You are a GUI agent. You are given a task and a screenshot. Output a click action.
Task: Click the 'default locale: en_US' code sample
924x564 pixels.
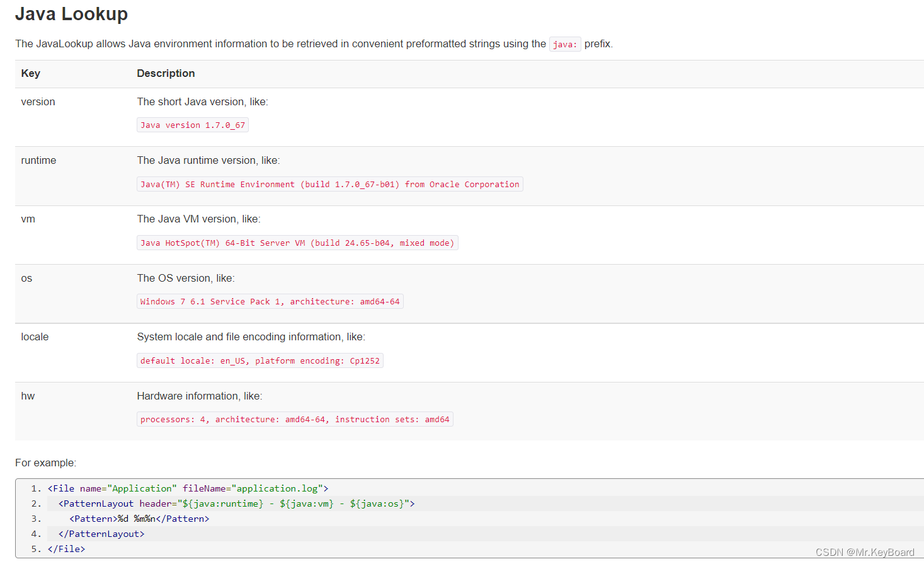click(260, 360)
